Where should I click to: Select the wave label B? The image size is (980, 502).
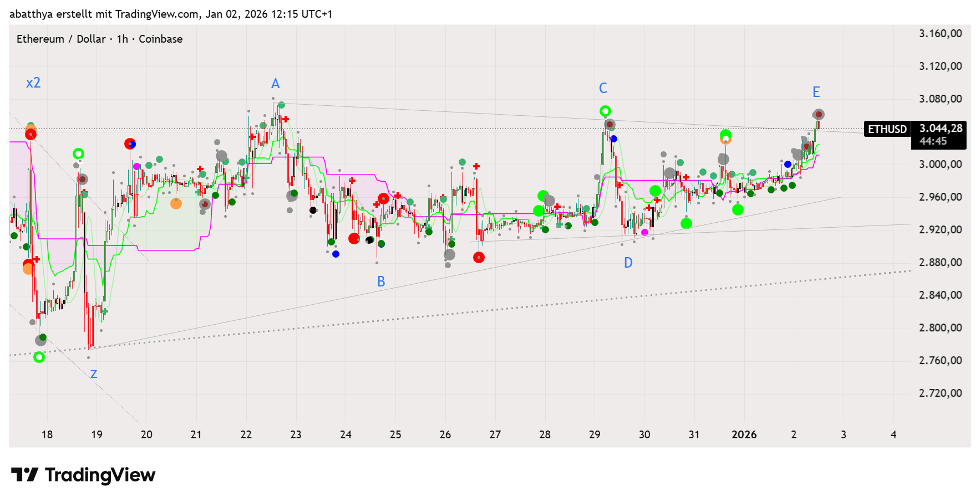[381, 281]
